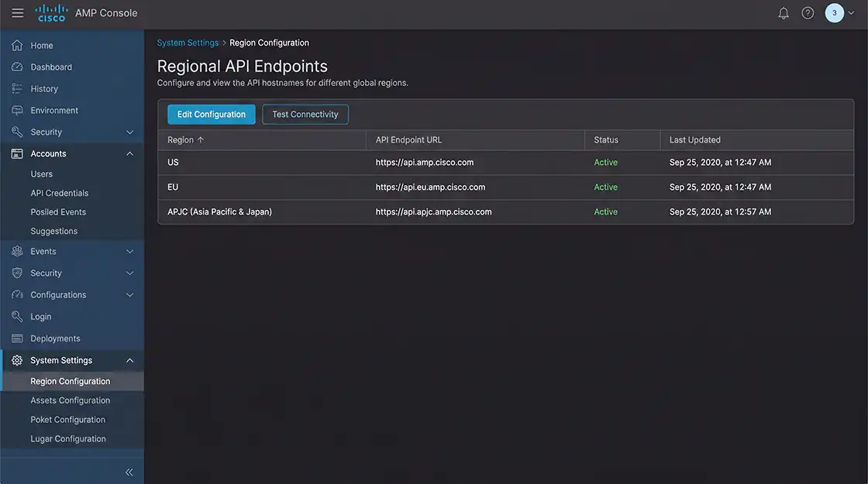Select Region Configuration submenu item
Image resolution: width=868 pixels, height=484 pixels.
click(72, 381)
